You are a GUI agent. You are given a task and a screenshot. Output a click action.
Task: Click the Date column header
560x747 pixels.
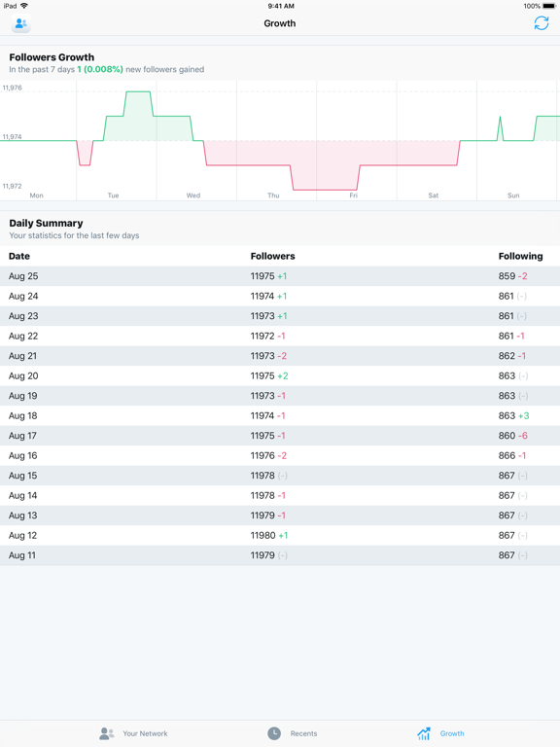pyautogui.click(x=19, y=257)
